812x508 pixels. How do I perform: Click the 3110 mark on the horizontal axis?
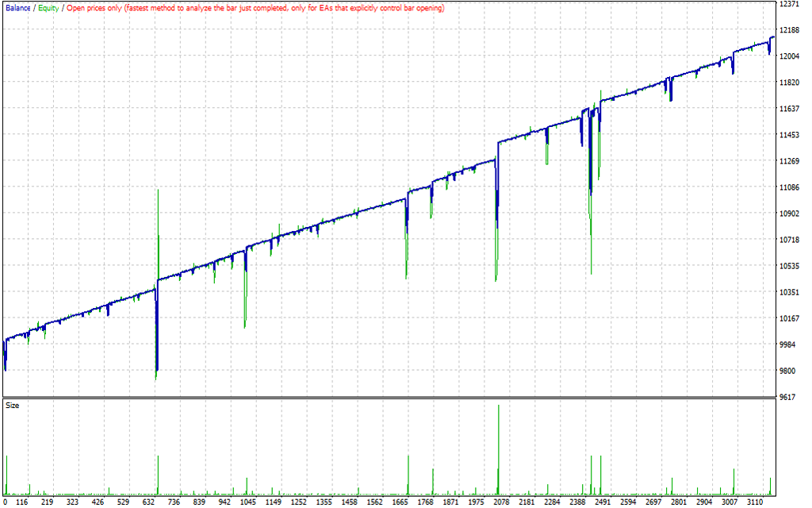[x=754, y=502]
